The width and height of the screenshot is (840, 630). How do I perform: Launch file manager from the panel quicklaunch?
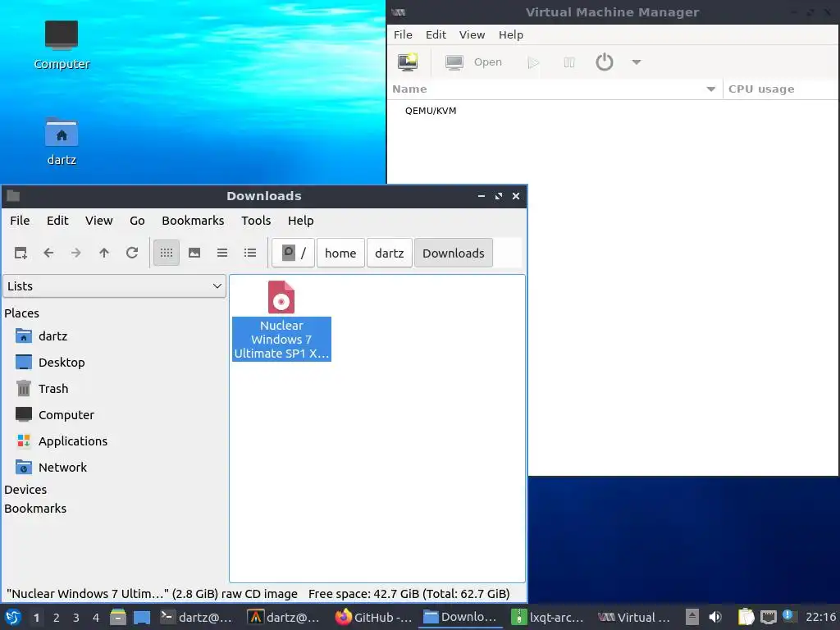118,618
